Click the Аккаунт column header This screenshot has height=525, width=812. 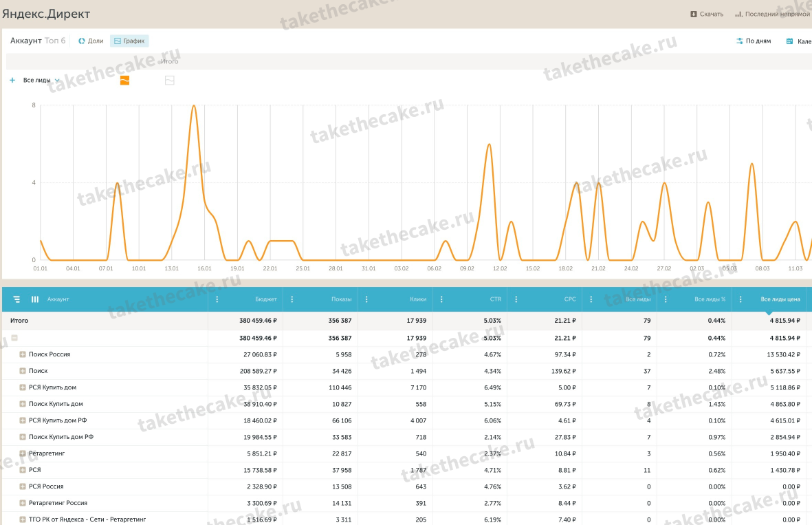58,299
